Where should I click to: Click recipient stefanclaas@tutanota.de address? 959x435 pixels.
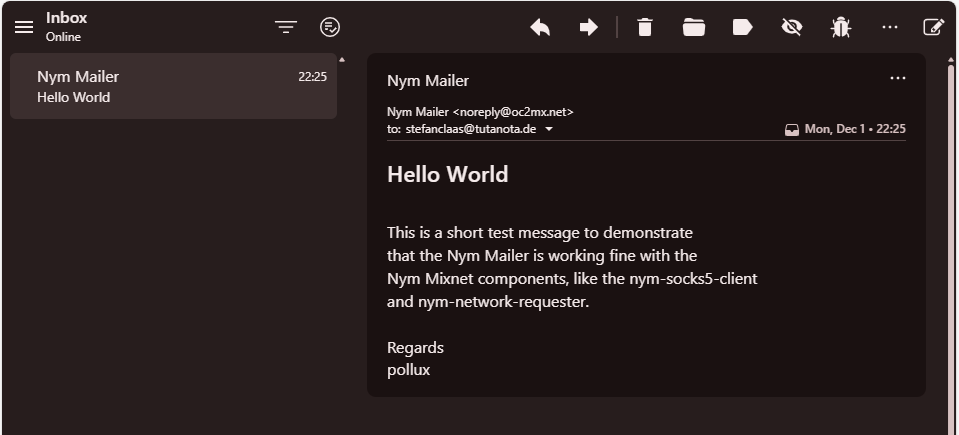[471, 130]
